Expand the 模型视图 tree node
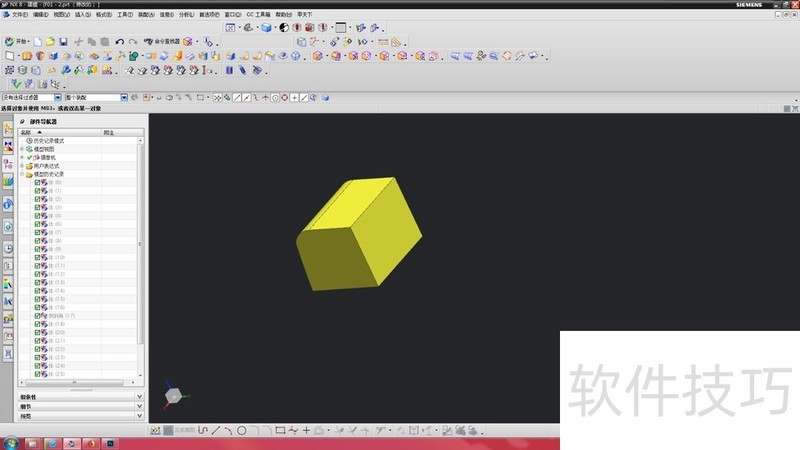Image resolution: width=800 pixels, height=450 pixels. pos(22,149)
